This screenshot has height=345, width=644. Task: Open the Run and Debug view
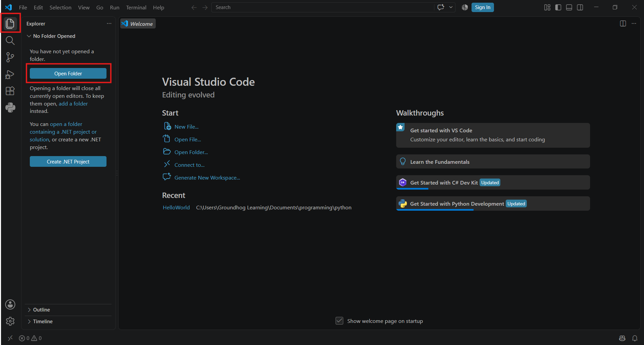tap(10, 74)
